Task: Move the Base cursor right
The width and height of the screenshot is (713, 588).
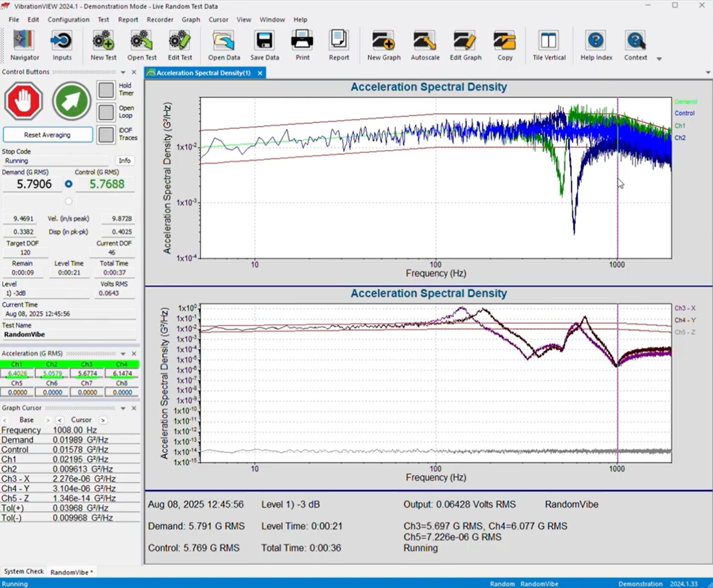Action: pos(48,420)
